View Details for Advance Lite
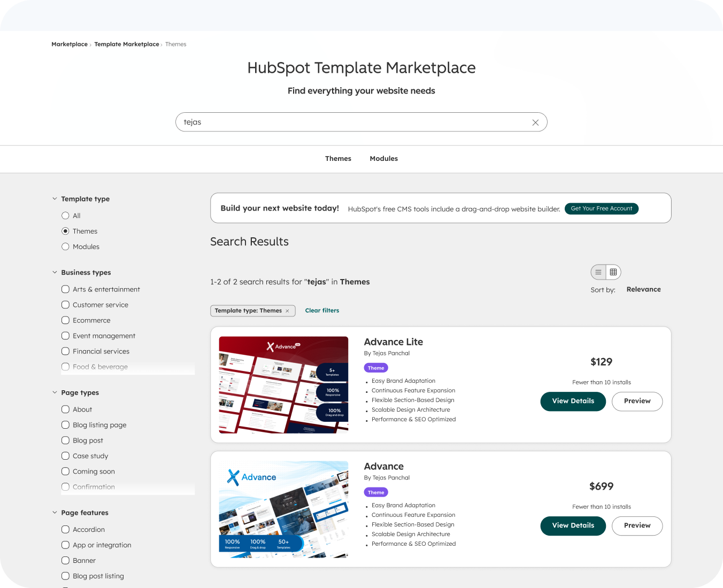This screenshot has width=723, height=588. click(x=573, y=401)
